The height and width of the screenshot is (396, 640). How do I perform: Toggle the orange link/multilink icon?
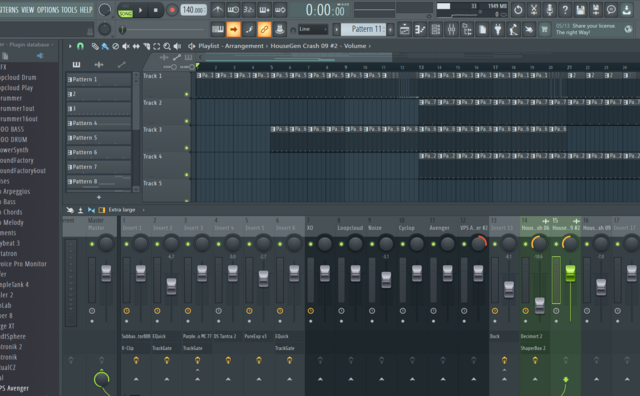point(264,29)
